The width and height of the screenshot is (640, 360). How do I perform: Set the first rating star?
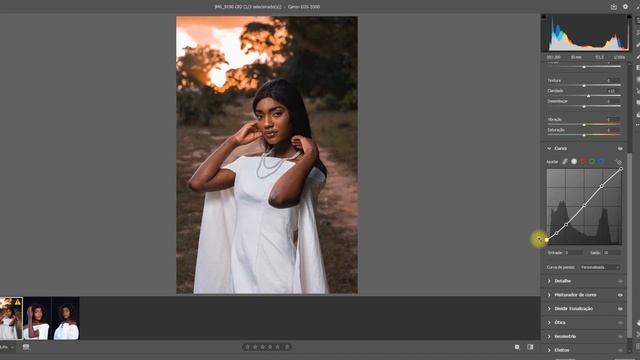coord(247,347)
